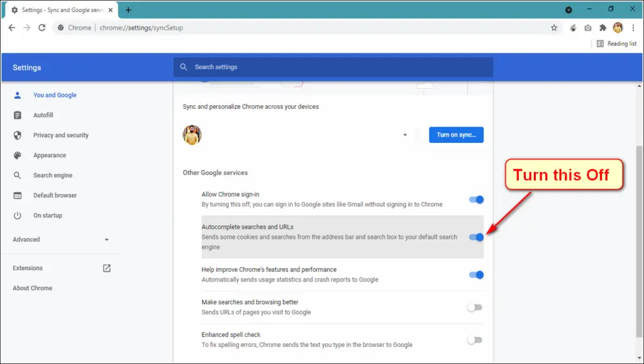Click the account profile picture in sync section

(192, 135)
